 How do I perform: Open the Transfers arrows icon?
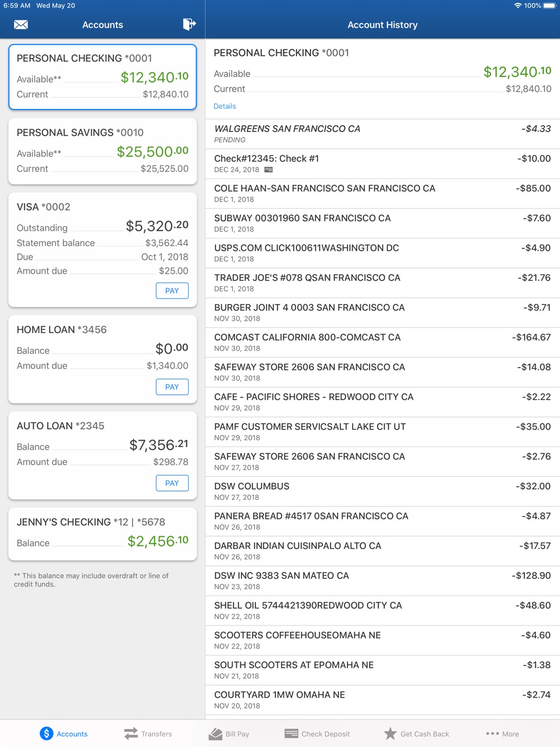pos(131,734)
